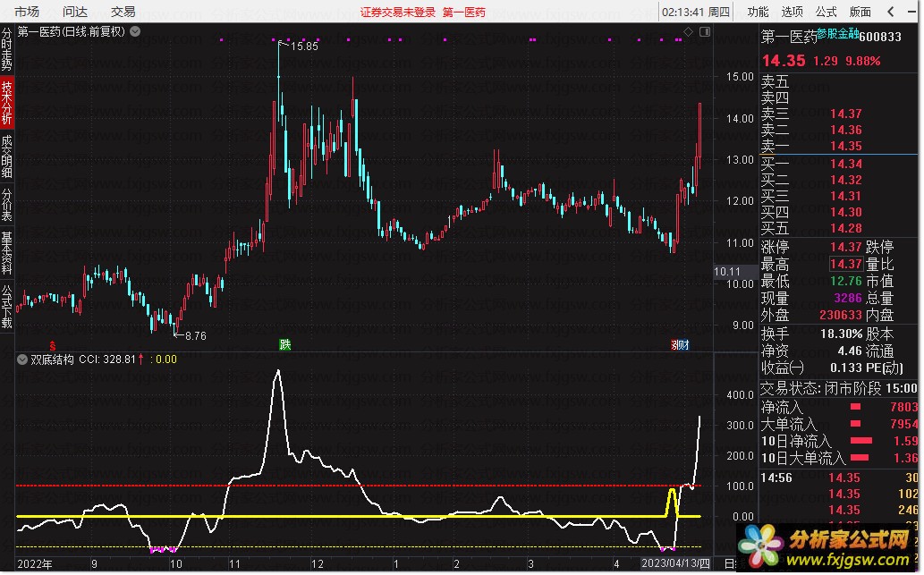The height and width of the screenshot is (575, 924).
Task: Click the 最低 value 12.76
Action: pyautogui.click(x=845, y=281)
